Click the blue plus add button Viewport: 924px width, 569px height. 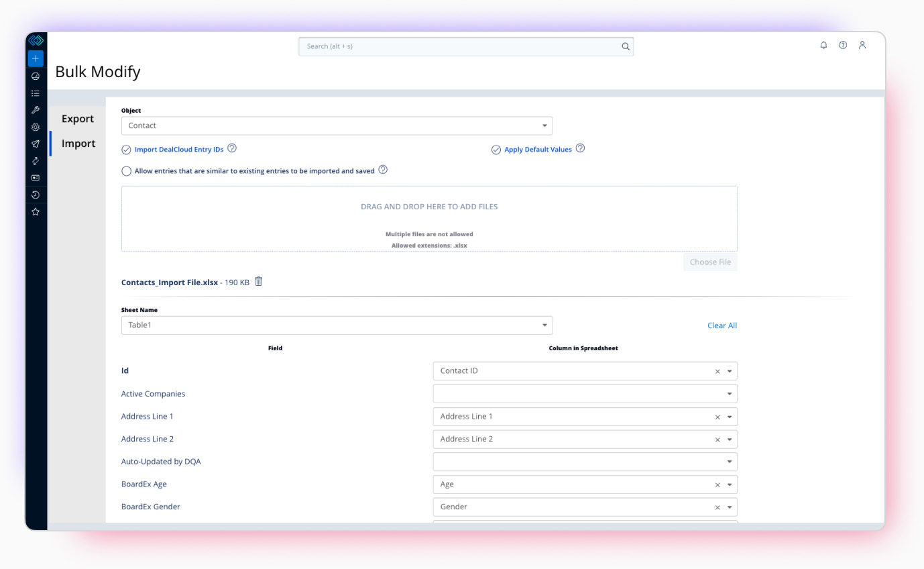tap(36, 58)
